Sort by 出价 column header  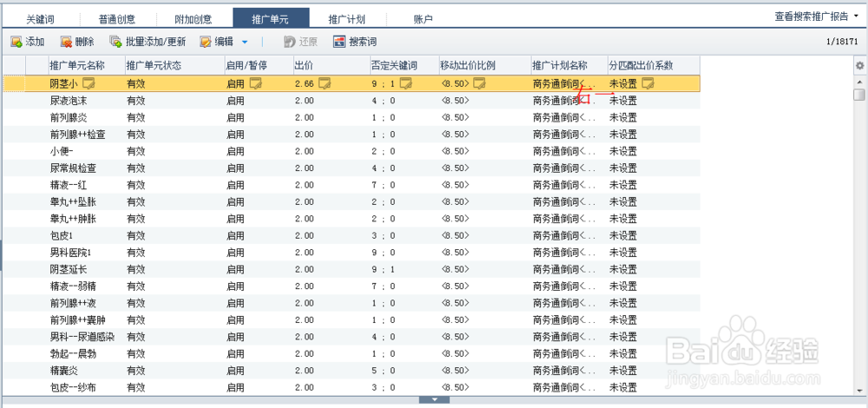tap(331, 65)
